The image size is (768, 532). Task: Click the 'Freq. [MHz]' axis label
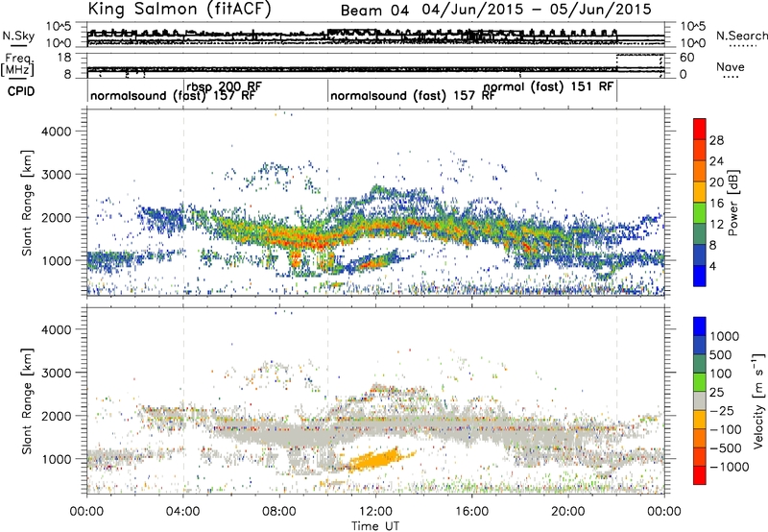point(17,64)
